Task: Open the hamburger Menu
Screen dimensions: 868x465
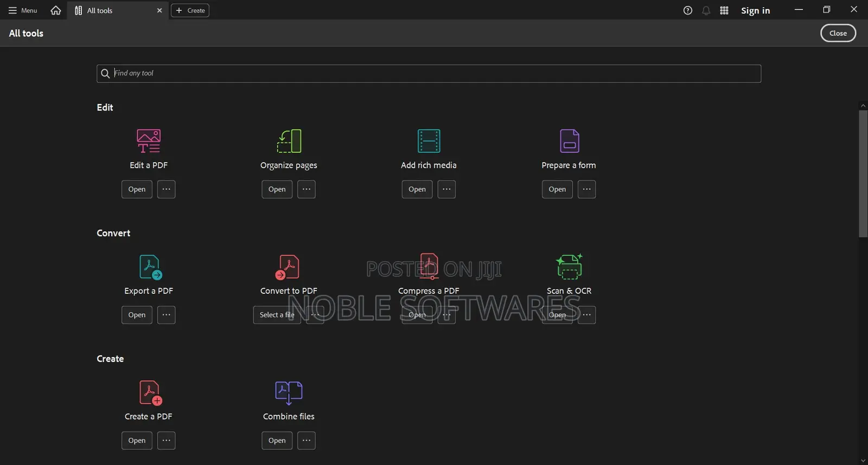Action: pyautogui.click(x=23, y=10)
